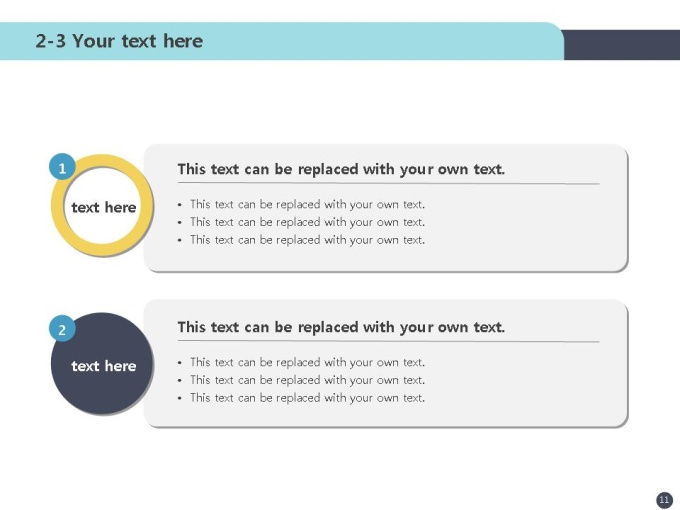
Task: Click the slide title 2-3 Your text here
Action: [119, 41]
